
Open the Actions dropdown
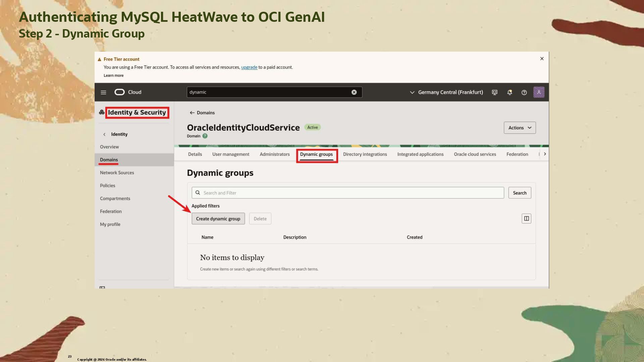[520, 128]
